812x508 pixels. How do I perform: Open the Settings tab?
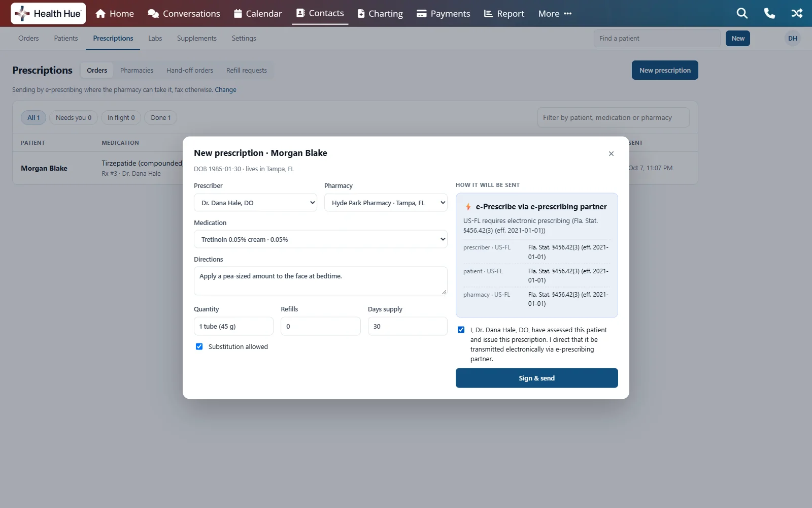click(244, 38)
